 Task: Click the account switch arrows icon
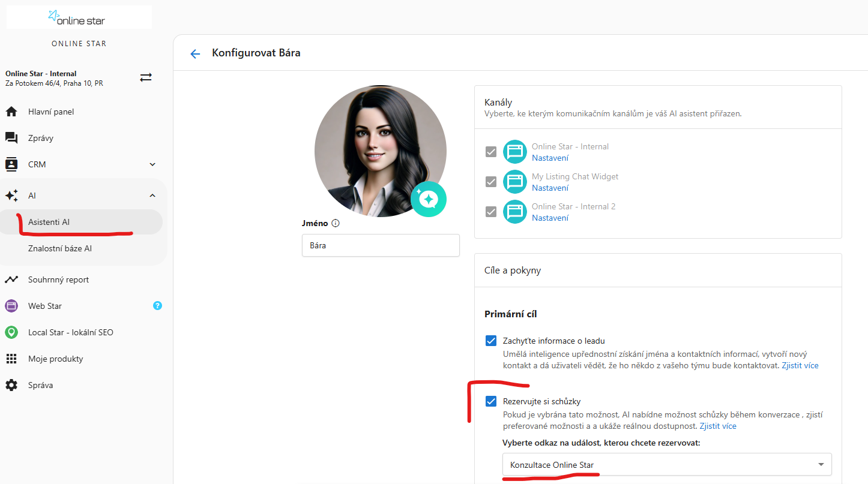[x=146, y=77]
